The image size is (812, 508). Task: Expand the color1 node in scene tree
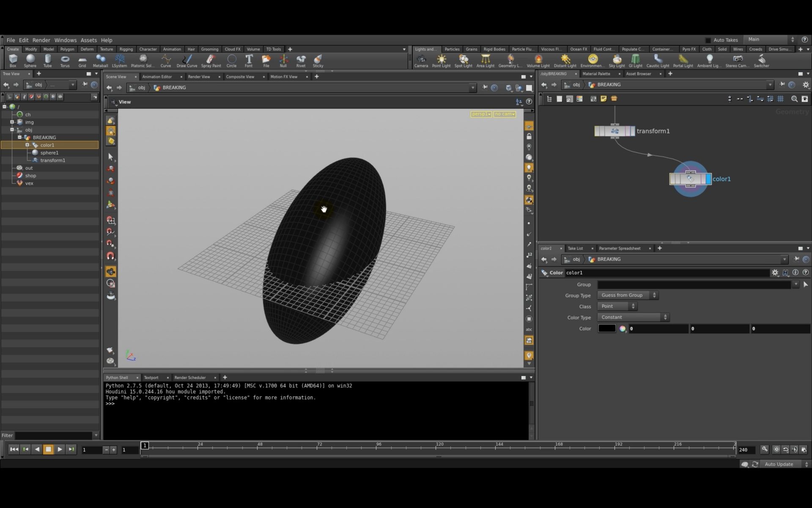pyautogui.click(x=27, y=144)
